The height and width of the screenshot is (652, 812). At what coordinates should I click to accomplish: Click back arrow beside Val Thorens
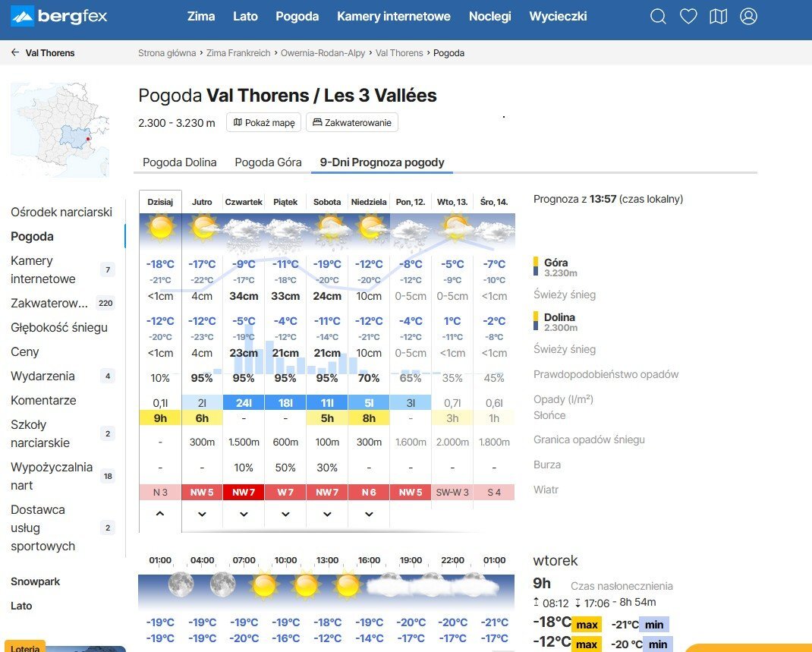click(15, 53)
